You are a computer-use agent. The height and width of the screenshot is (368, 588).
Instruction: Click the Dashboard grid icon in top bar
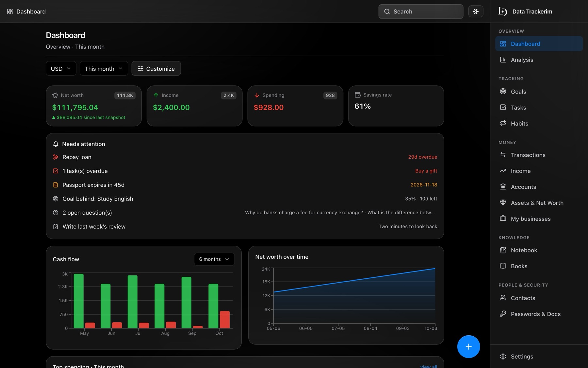(x=10, y=11)
